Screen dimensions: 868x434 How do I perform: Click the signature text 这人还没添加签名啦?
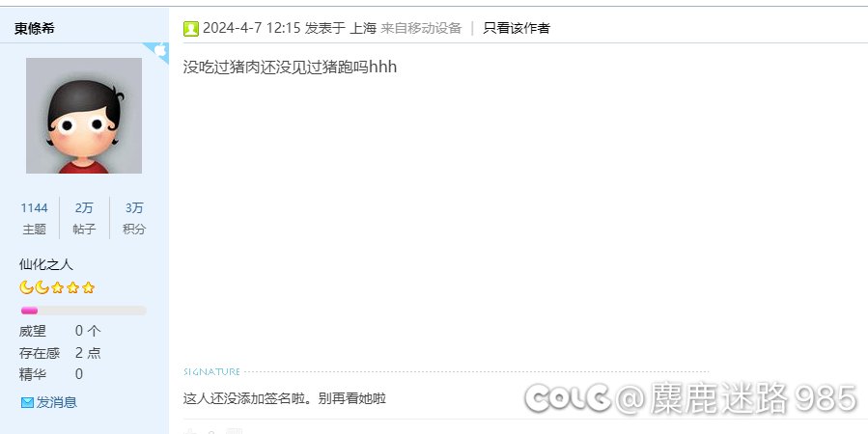244,398
